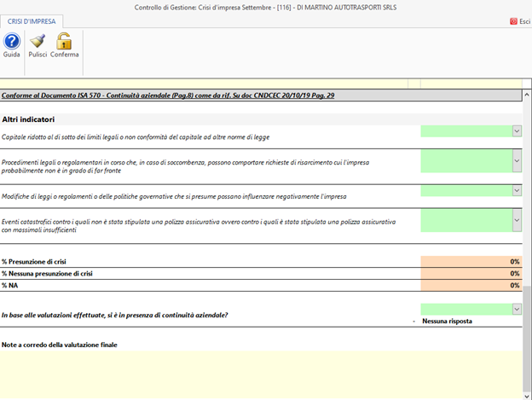This screenshot has height=400, width=532.
Task: Select the Altri indicatori section heading
Action: point(28,119)
